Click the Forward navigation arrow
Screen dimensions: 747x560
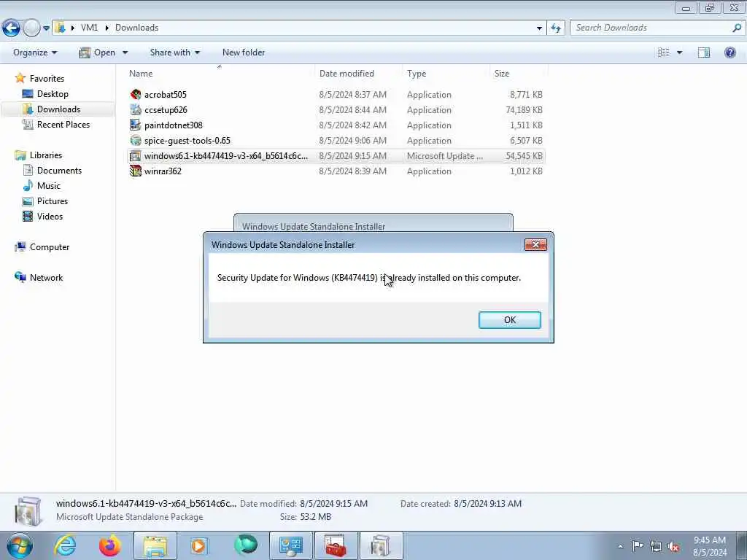coord(31,28)
